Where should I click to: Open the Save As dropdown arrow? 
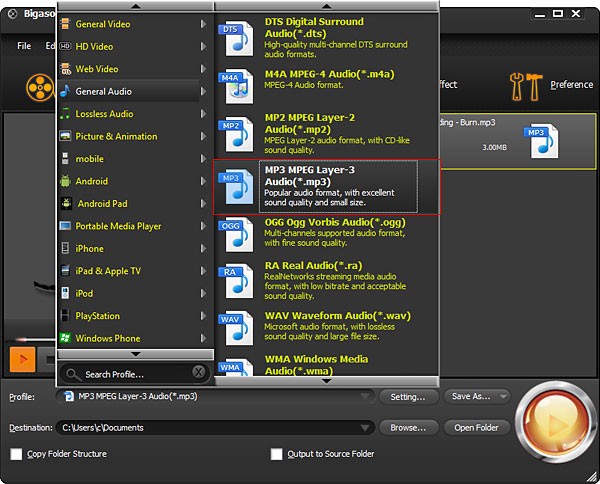(503, 396)
